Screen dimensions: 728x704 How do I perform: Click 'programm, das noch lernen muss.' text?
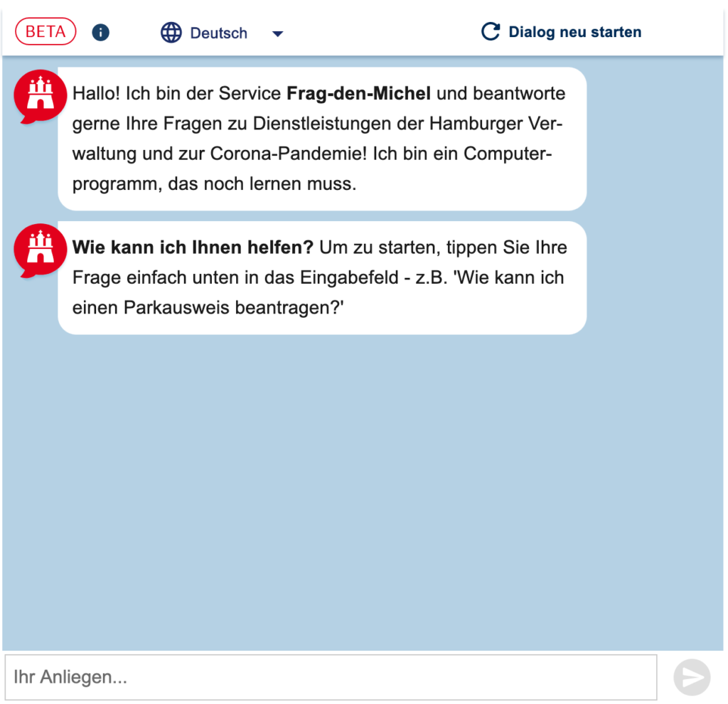pos(214,184)
